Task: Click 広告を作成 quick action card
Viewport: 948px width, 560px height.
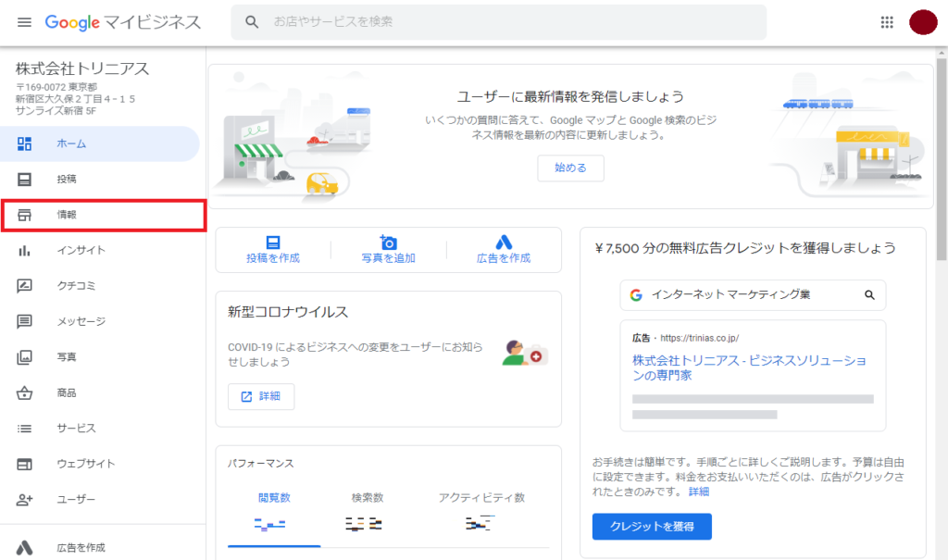Action: [504, 250]
